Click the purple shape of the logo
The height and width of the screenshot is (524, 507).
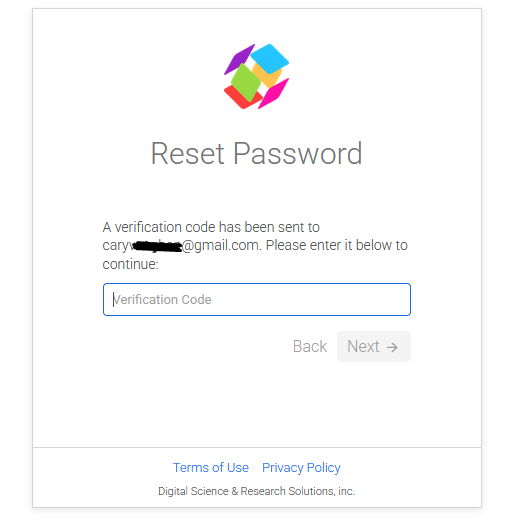[x=239, y=59]
